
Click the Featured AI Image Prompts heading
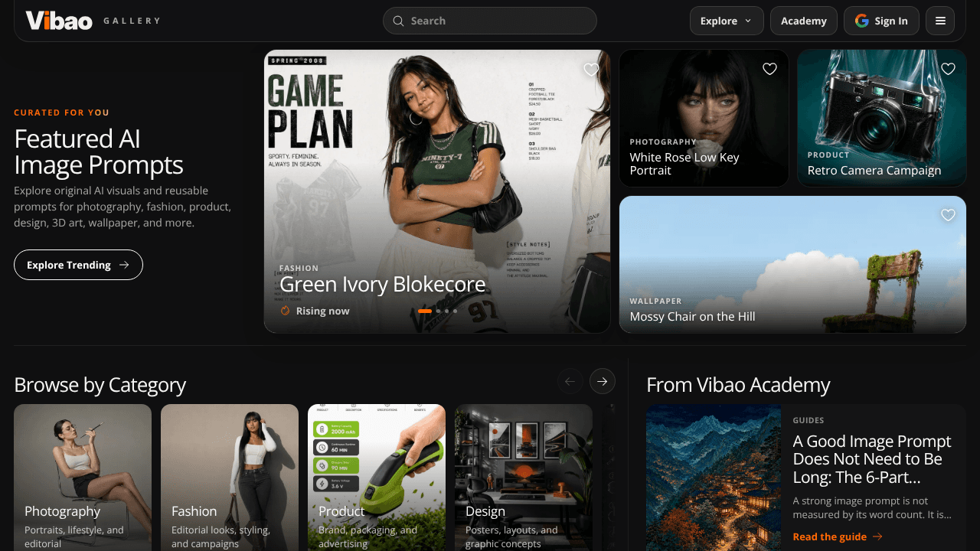click(99, 152)
